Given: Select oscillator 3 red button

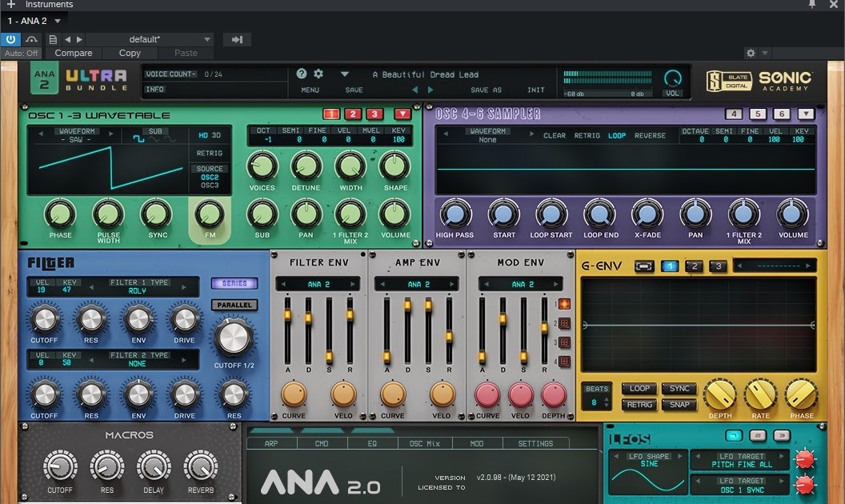Looking at the screenshot, I should 374,114.
